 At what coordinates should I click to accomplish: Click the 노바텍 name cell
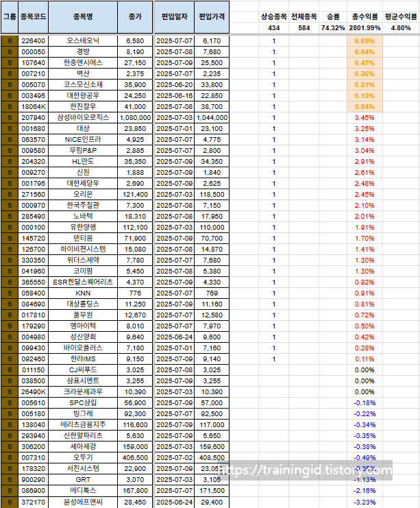[x=83, y=217]
